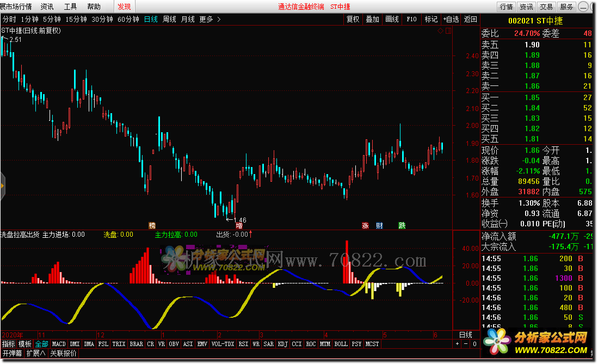
Task: Open the 画线 drawing tools
Action: pyautogui.click(x=392, y=19)
